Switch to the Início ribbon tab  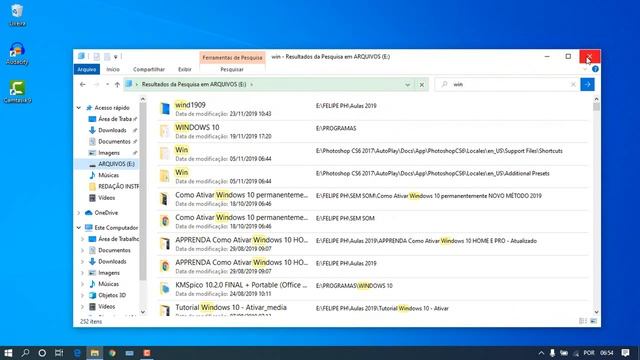point(113,69)
